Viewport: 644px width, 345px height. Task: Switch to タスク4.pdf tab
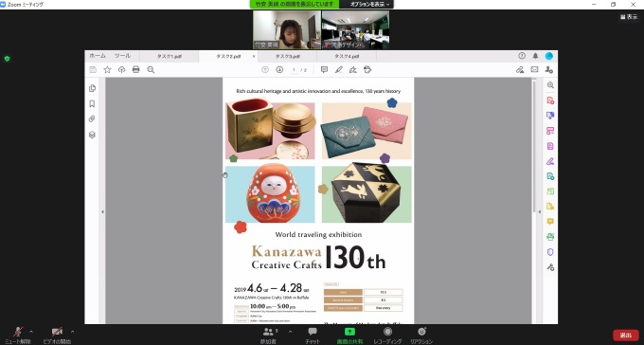pyautogui.click(x=347, y=56)
